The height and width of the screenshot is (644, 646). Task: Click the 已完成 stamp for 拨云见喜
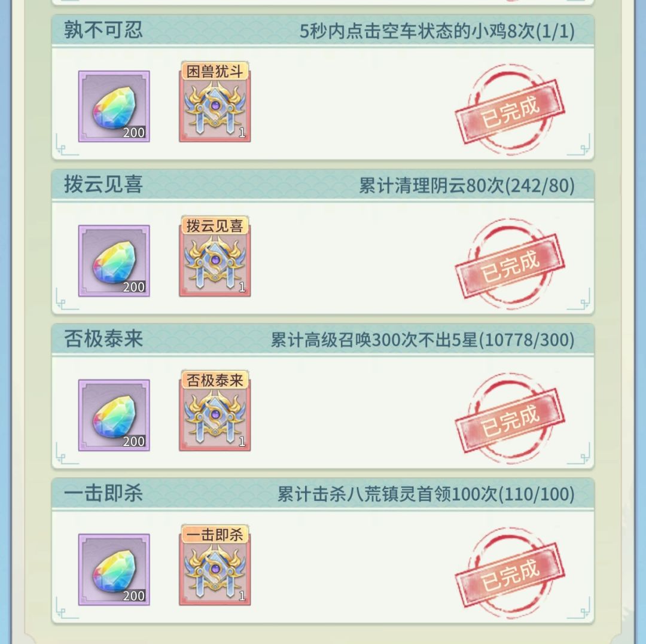(x=510, y=264)
